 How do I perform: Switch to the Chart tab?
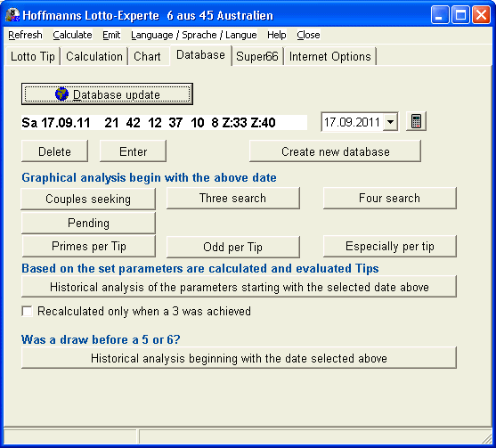(148, 57)
